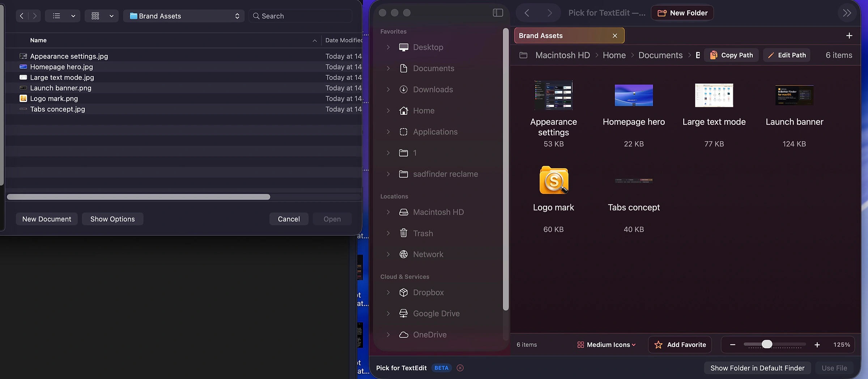Viewport: 868px width, 379px height.
Task: Select the Brand Assets tab
Action: (x=569, y=35)
